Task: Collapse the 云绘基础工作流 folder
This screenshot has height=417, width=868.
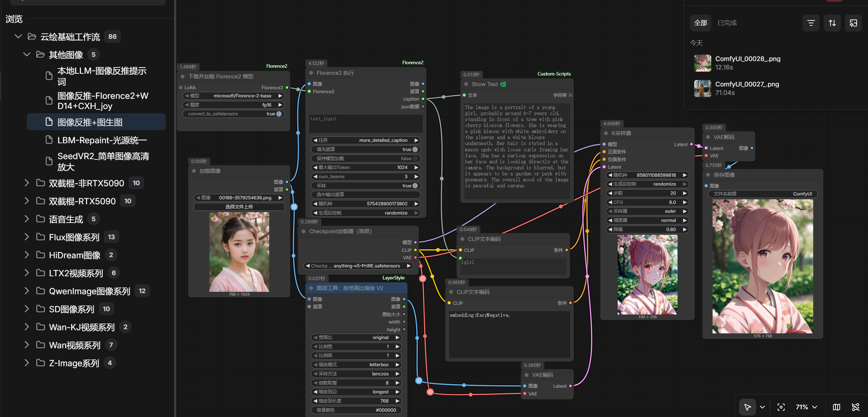Action: [18, 36]
